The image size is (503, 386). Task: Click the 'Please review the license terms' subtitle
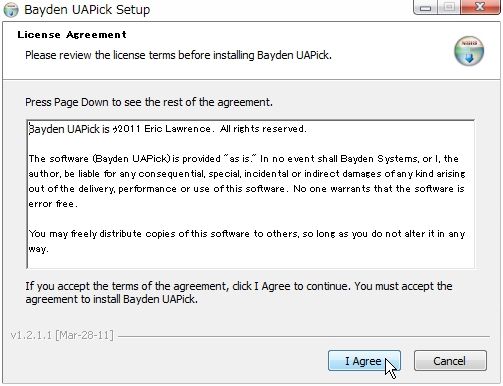178,55
